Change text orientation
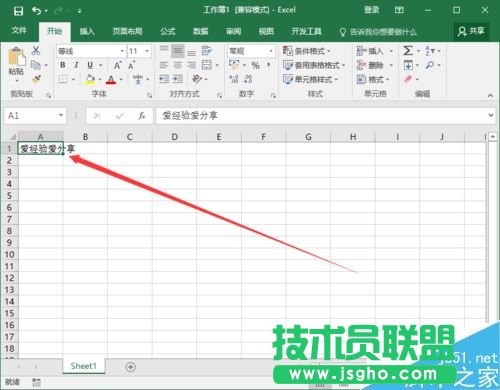 [x=198, y=79]
